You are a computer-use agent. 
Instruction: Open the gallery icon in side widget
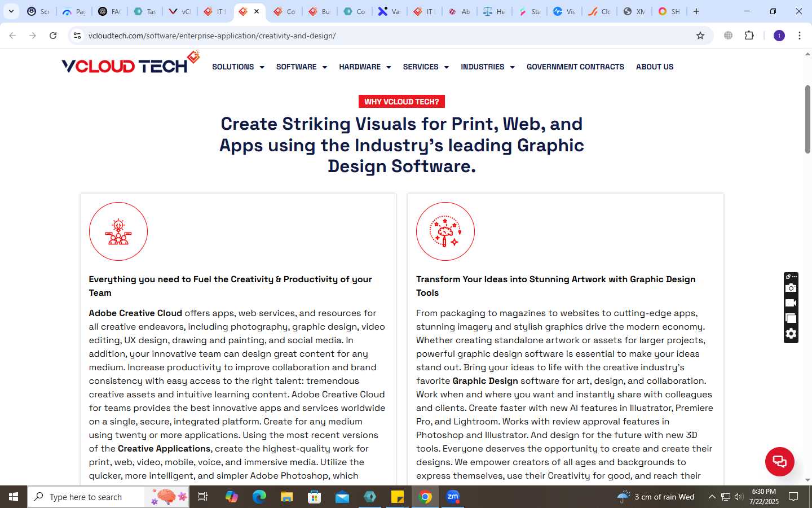coord(791,318)
